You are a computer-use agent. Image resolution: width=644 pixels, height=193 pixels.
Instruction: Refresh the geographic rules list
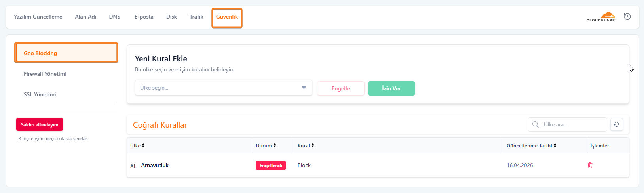point(616,124)
